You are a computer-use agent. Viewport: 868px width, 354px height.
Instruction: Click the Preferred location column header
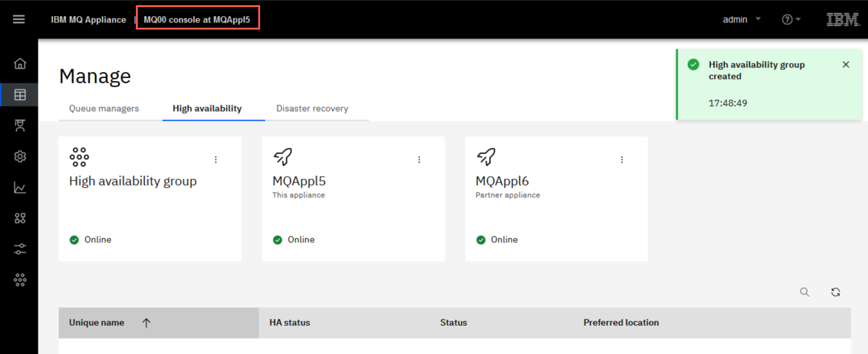click(621, 322)
